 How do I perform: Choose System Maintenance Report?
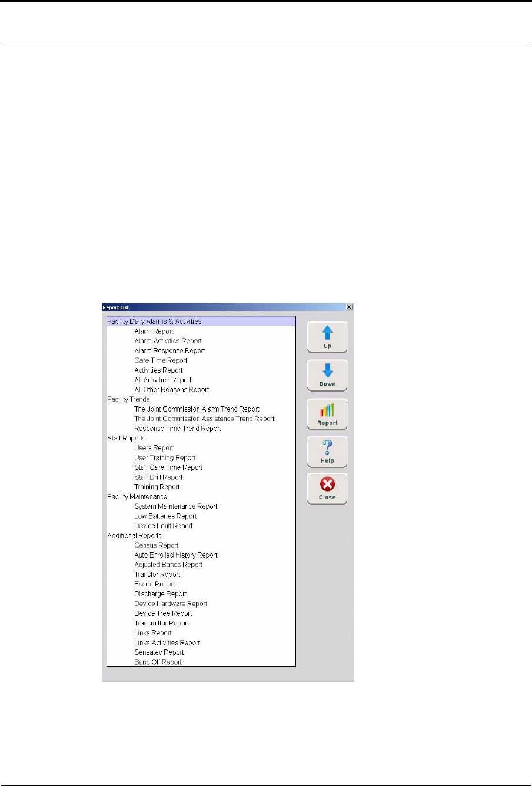[175, 506]
